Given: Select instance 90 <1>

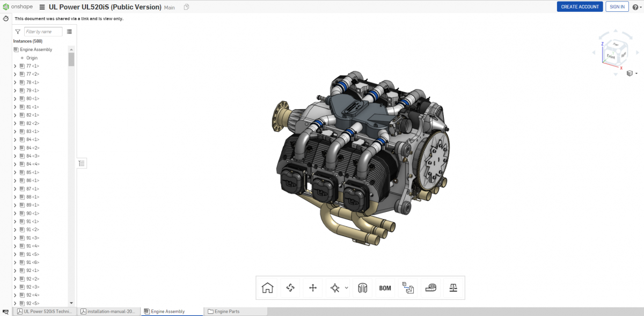Looking at the screenshot, I should tap(33, 214).
